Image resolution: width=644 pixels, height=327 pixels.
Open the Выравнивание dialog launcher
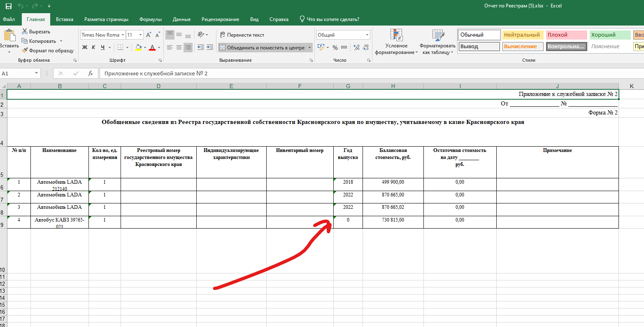(x=311, y=61)
